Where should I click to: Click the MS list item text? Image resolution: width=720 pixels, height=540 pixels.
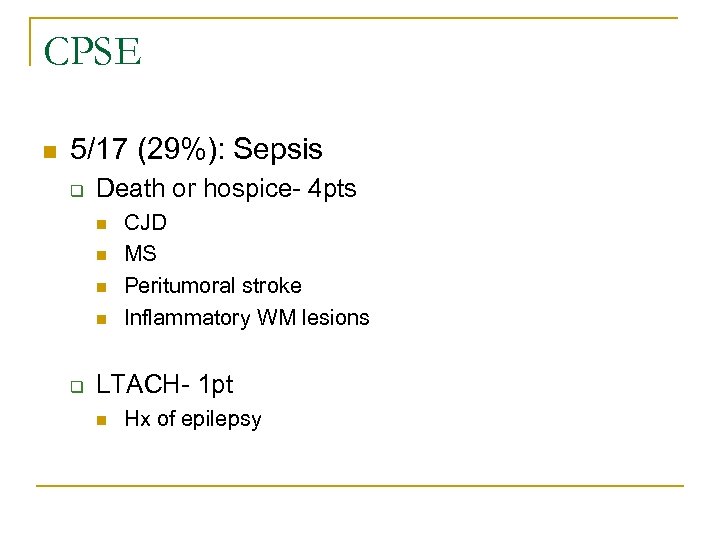tap(140, 254)
